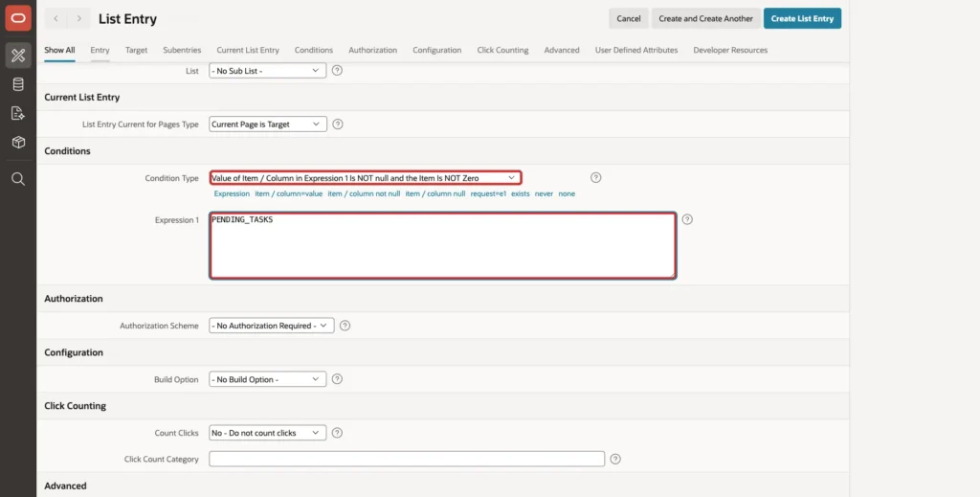Click the Create List Entry button

click(x=802, y=19)
